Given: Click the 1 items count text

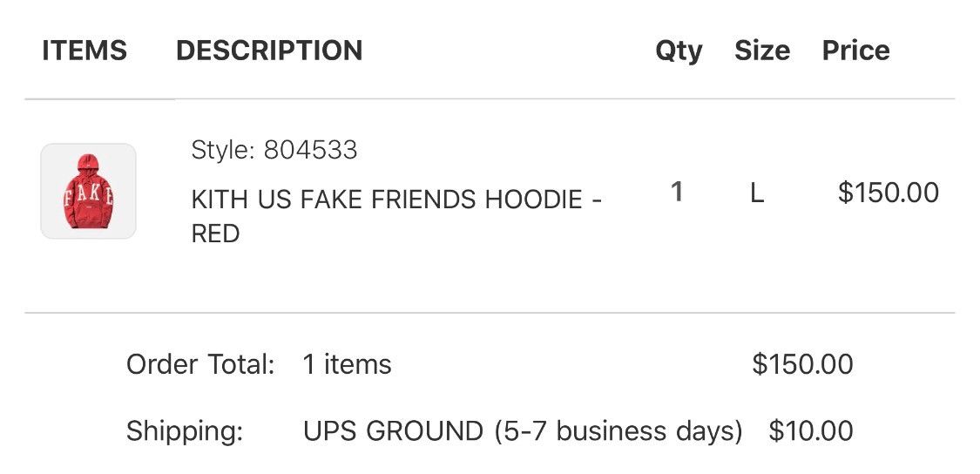Looking at the screenshot, I should point(347,364).
